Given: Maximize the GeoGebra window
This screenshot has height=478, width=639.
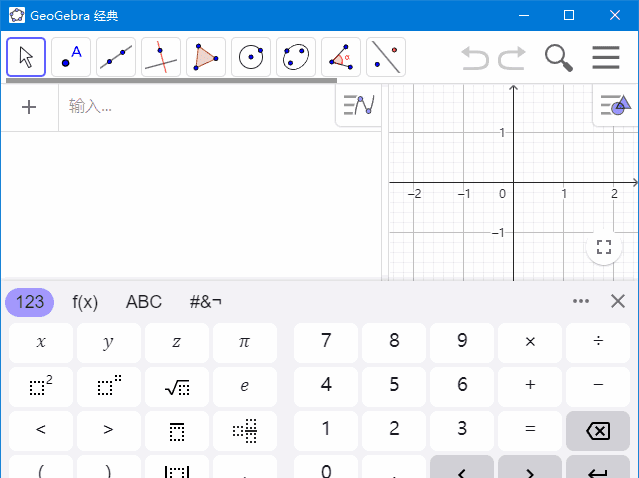Looking at the screenshot, I should click(569, 15).
